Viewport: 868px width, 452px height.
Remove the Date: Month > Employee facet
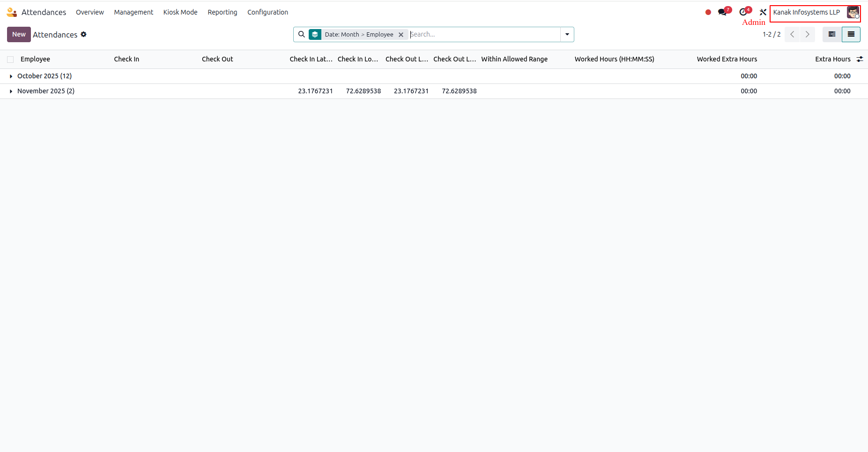point(401,35)
